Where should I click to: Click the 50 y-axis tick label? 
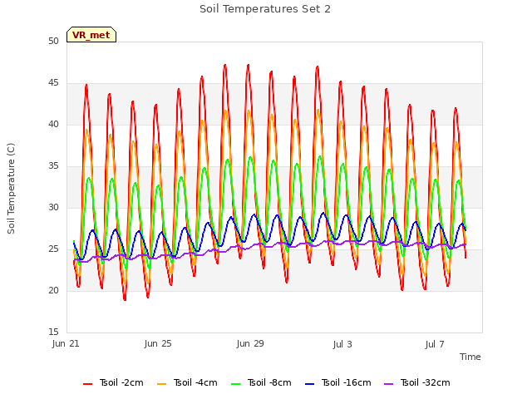pos(53,41)
